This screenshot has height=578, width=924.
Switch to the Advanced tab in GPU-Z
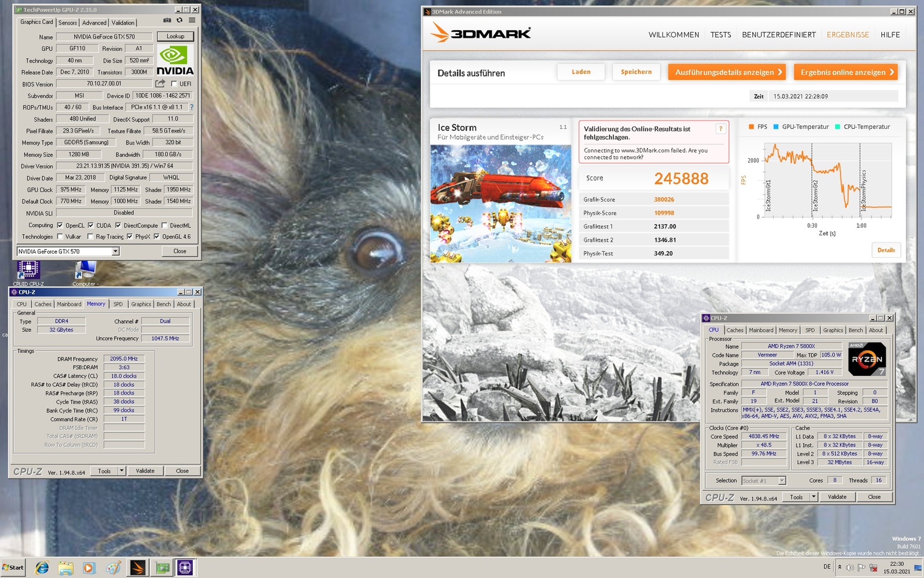[94, 22]
